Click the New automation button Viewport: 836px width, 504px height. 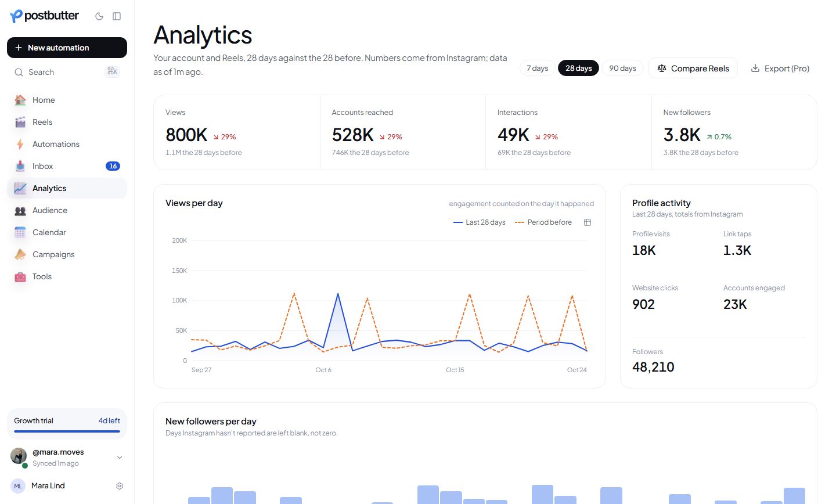[67, 48]
